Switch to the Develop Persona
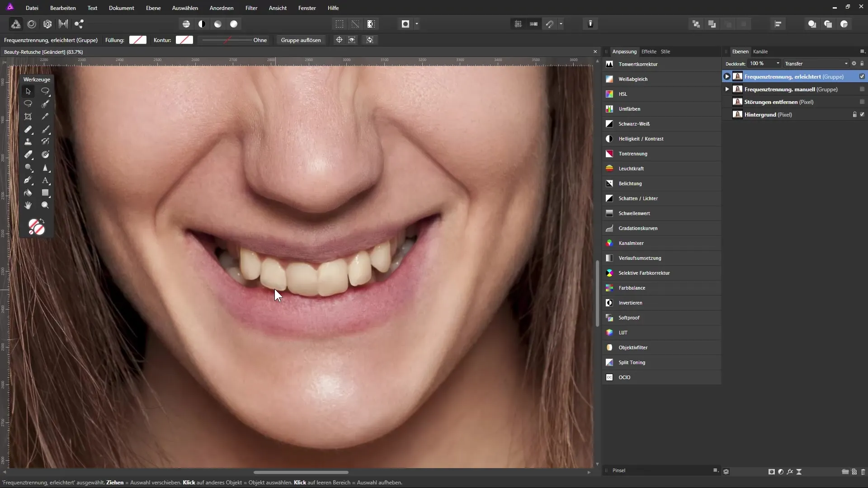The width and height of the screenshot is (868, 488). point(47,24)
